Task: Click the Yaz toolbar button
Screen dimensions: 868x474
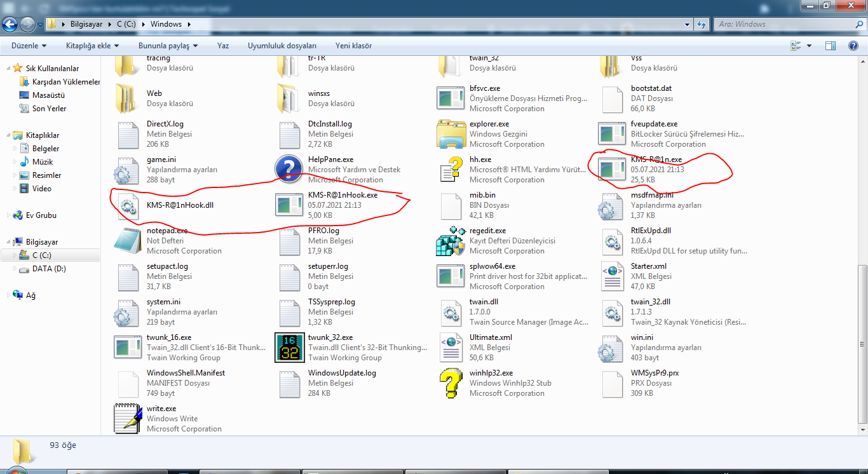Action: [223, 46]
